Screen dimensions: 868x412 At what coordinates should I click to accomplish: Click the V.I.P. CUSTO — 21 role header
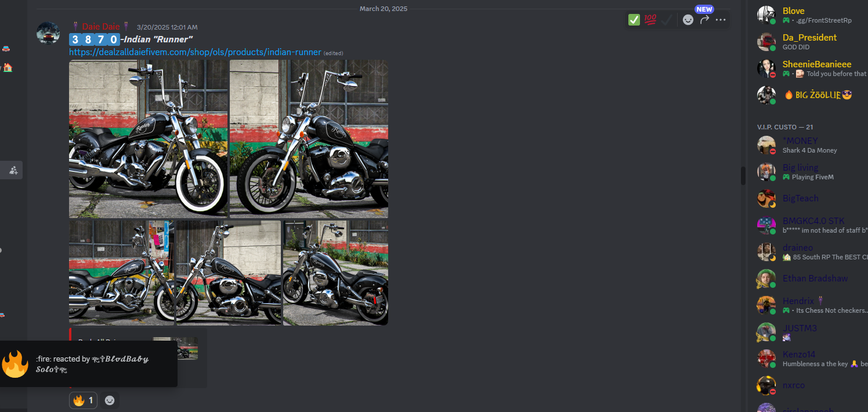784,127
